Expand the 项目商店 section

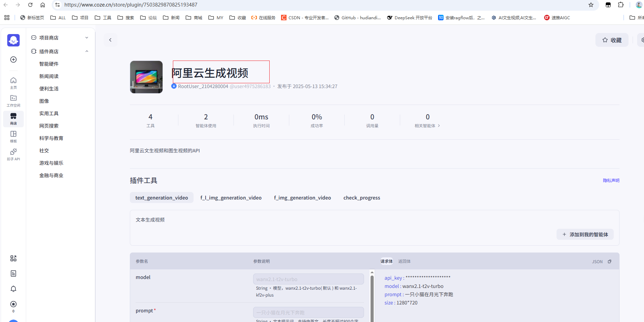click(87, 37)
